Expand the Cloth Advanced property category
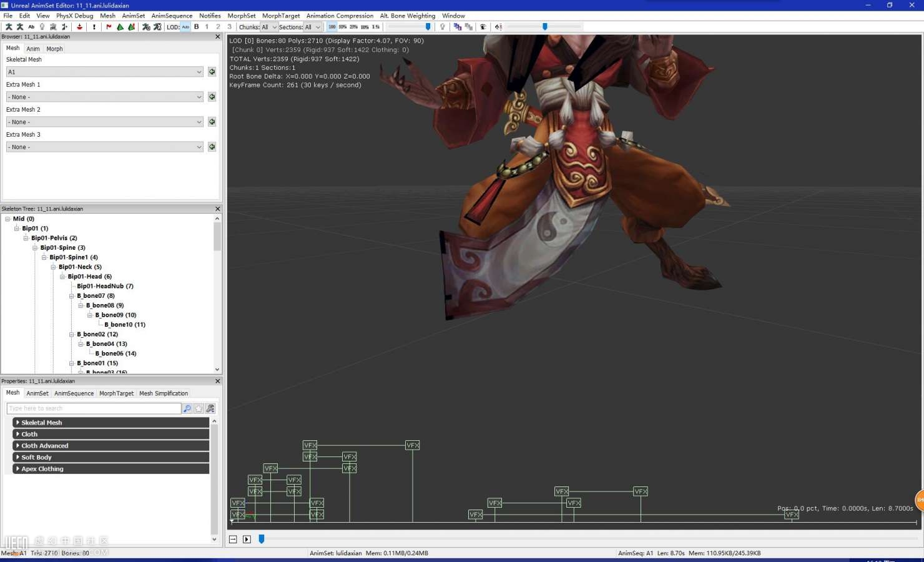The width and height of the screenshot is (924, 562). [111, 446]
